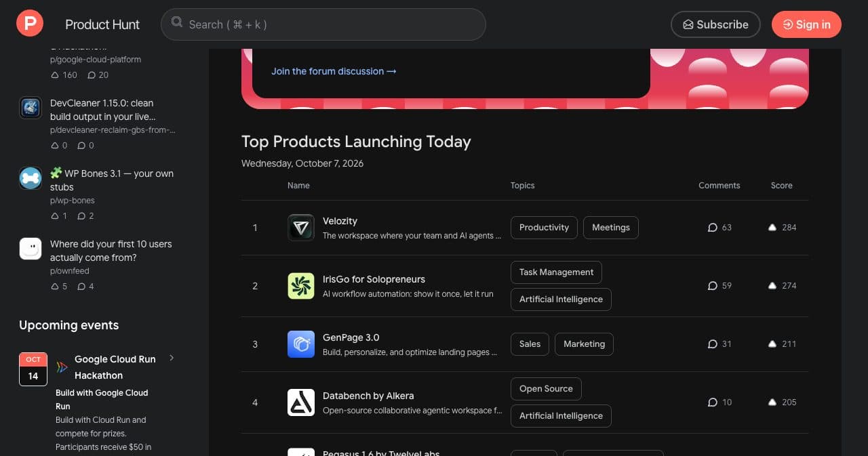Select IrisGo's Artificial Intelligence topic tag
This screenshot has width=868, height=456.
click(x=561, y=299)
